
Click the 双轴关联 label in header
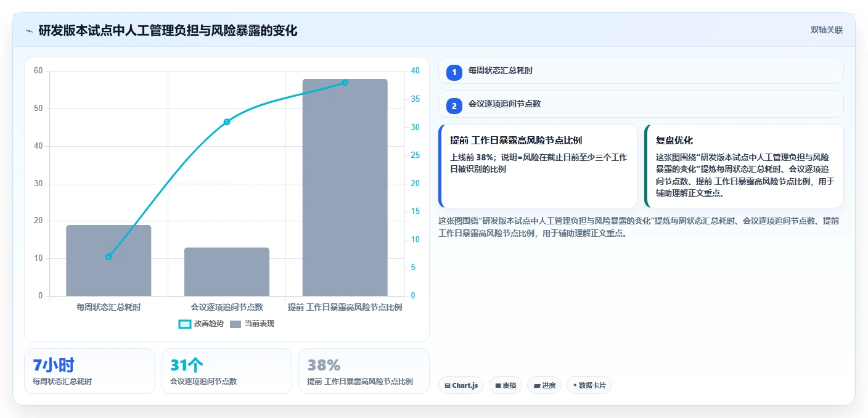[x=826, y=30]
